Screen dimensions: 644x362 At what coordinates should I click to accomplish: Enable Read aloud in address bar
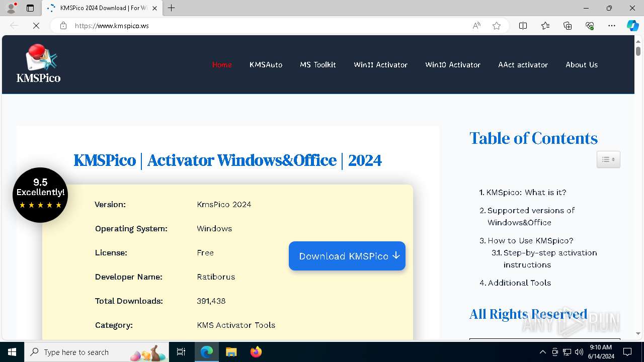476,26
